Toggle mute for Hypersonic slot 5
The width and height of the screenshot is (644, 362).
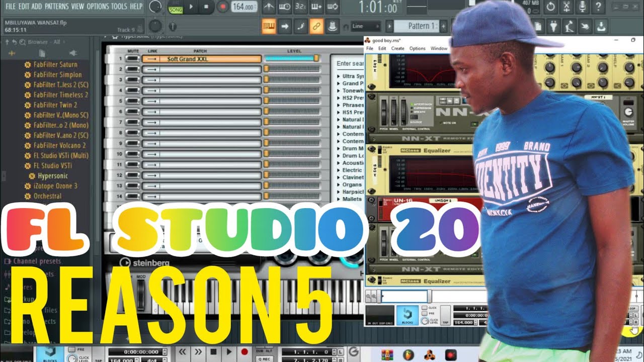pos(132,101)
